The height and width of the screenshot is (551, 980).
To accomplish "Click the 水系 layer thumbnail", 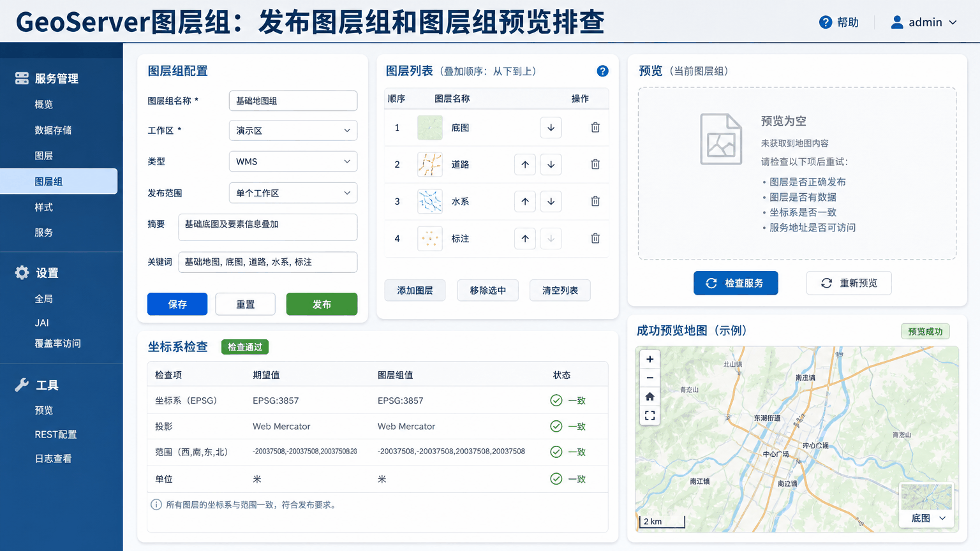I will [x=429, y=202].
